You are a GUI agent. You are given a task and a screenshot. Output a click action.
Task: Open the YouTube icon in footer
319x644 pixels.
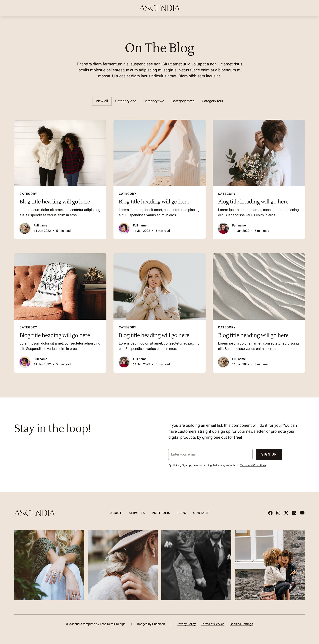tap(302, 513)
